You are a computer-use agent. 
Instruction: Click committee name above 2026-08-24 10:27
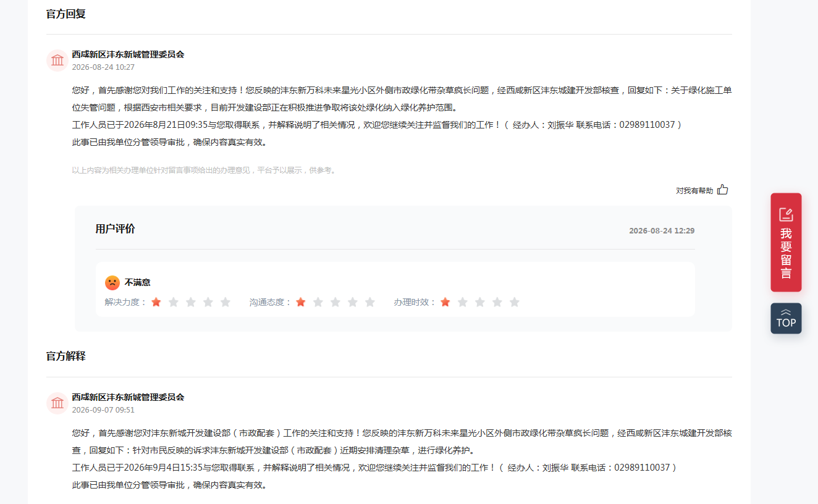point(128,54)
